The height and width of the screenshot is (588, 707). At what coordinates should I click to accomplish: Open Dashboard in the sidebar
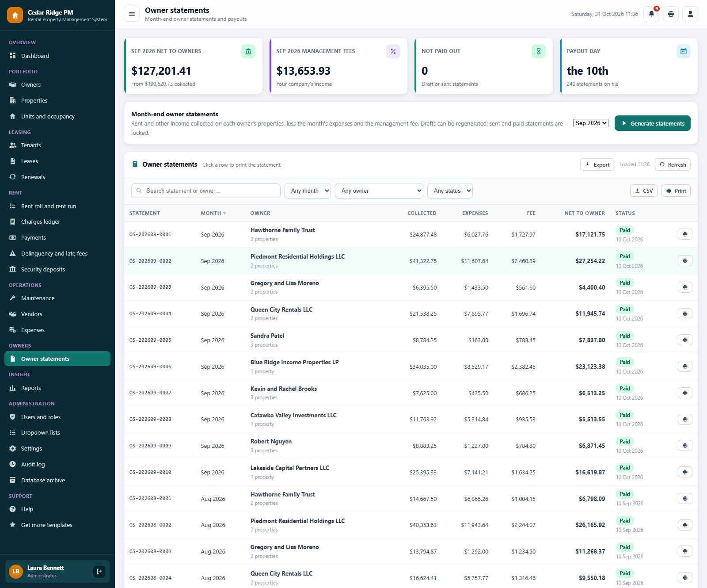pos(57,56)
